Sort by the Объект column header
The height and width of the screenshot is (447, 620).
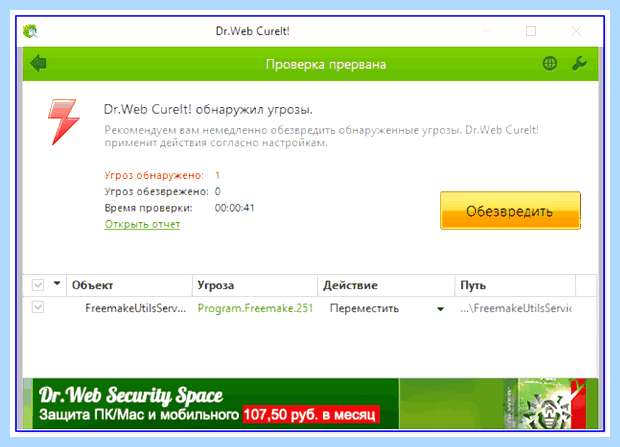[129, 285]
